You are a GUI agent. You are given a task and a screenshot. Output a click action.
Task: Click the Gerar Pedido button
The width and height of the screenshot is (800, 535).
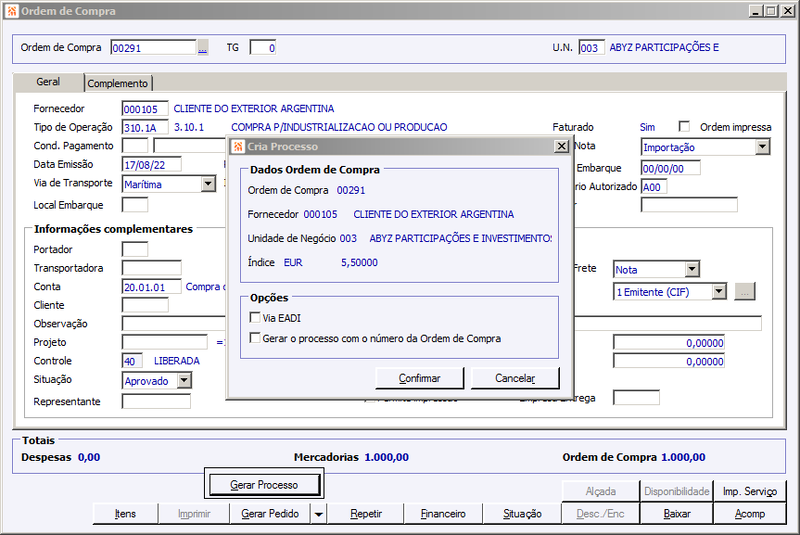[x=270, y=514]
